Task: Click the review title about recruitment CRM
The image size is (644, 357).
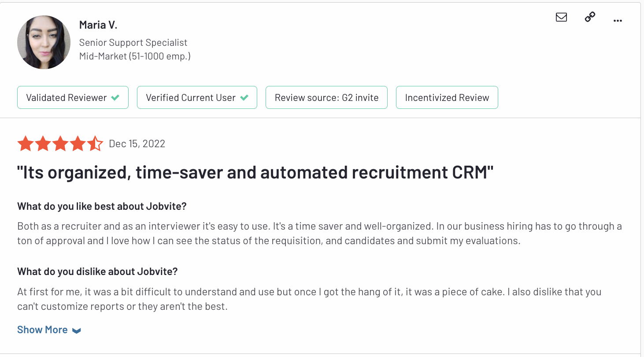Action: (x=255, y=173)
